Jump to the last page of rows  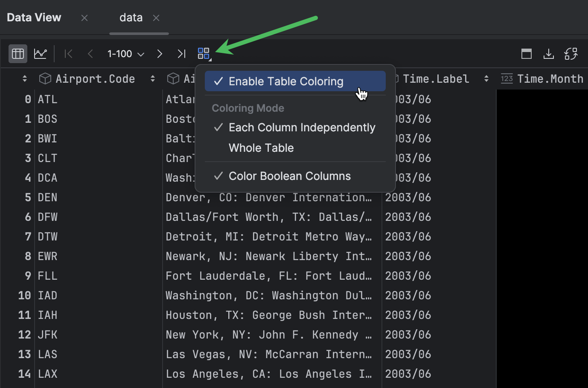point(181,53)
